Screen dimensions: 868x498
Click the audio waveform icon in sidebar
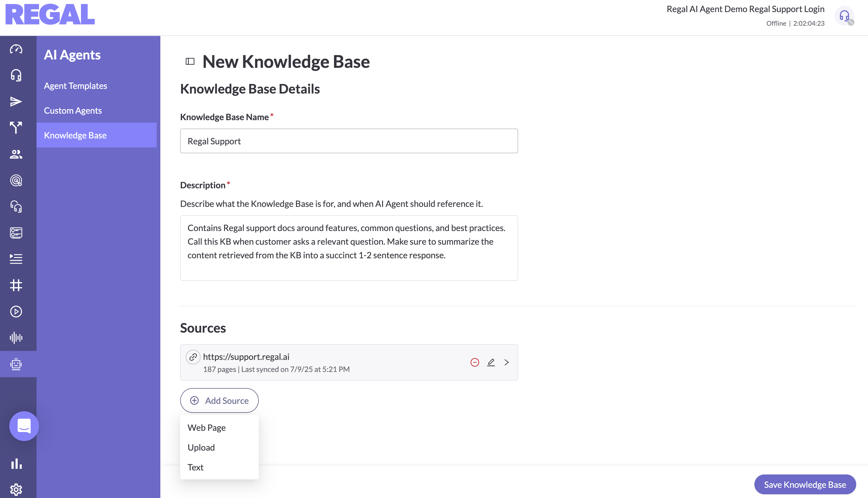16,338
